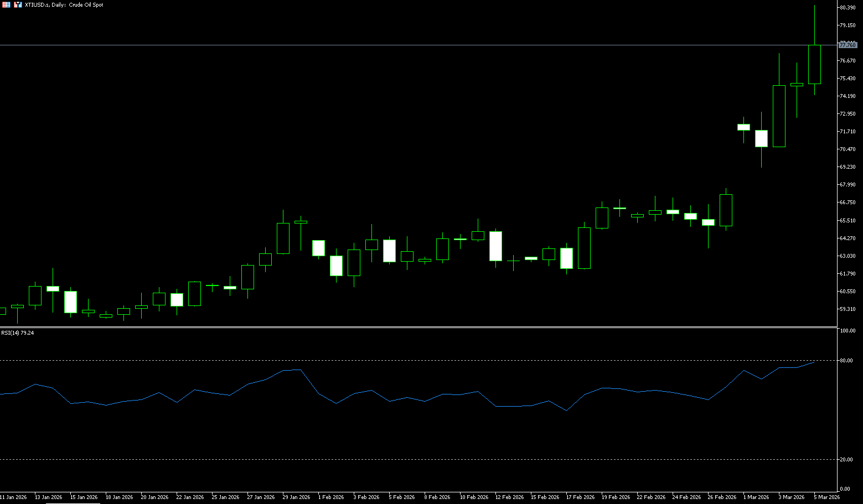863x504 pixels.
Task: Click the 17 Feb 2026 date label
Action: coord(580,497)
